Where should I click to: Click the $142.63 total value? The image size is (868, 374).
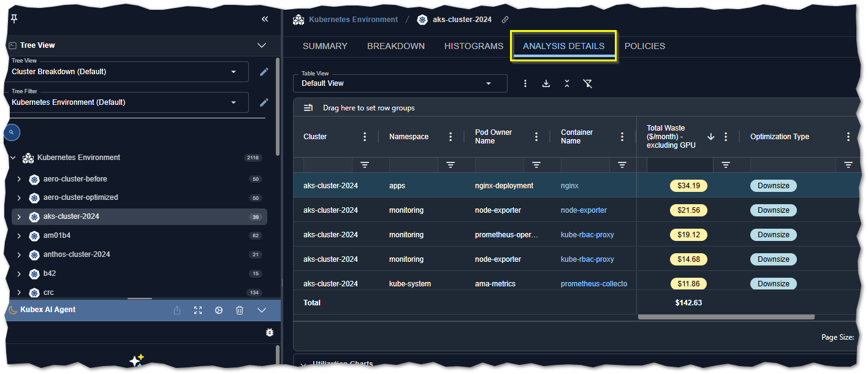click(688, 303)
